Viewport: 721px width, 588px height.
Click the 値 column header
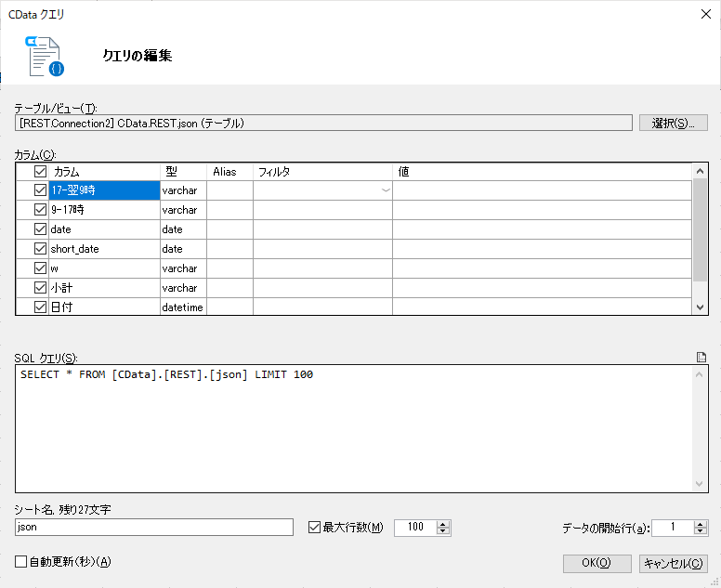click(542, 172)
